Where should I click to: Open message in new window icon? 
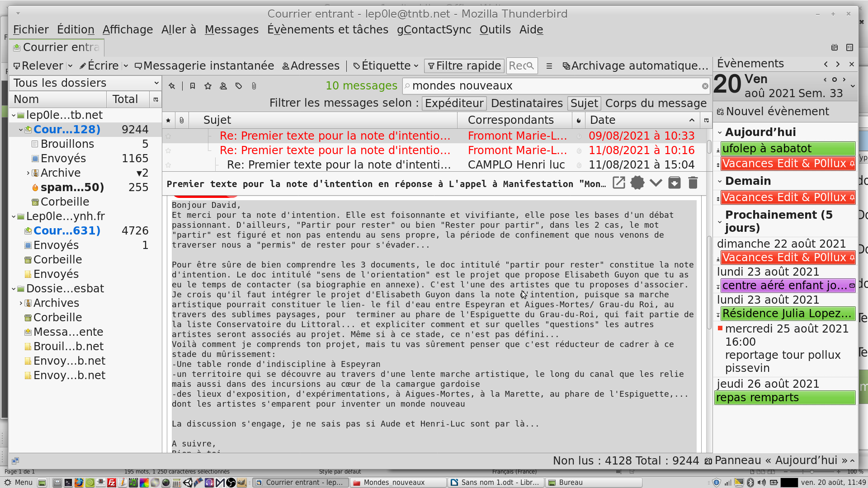tap(619, 183)
